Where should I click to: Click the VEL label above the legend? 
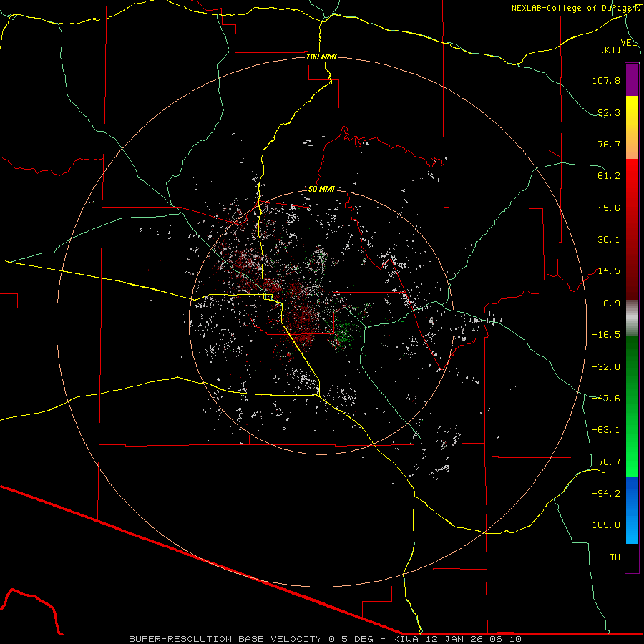click(x=628, y=43)
